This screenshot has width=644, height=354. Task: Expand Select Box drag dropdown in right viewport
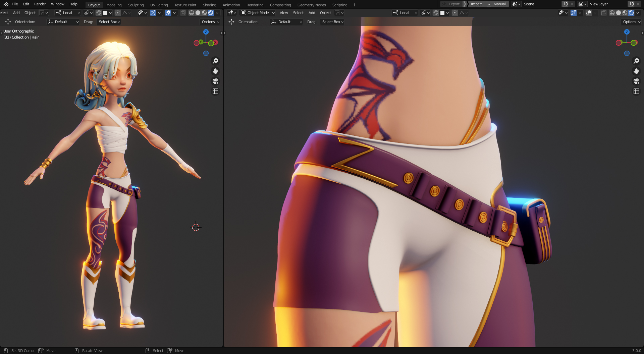[332, 22]
